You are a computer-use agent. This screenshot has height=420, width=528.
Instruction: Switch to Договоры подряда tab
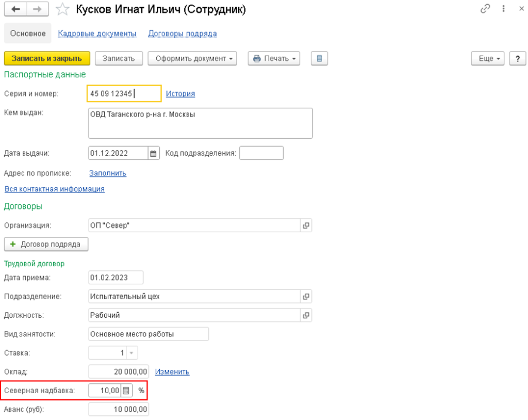click(x=183, y=34)
